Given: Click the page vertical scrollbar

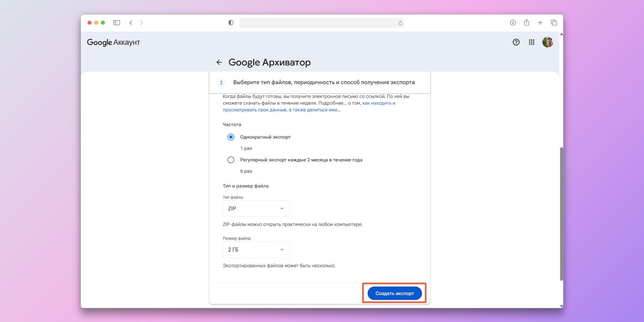Looking at the screenshot, I should click(561, 214).
